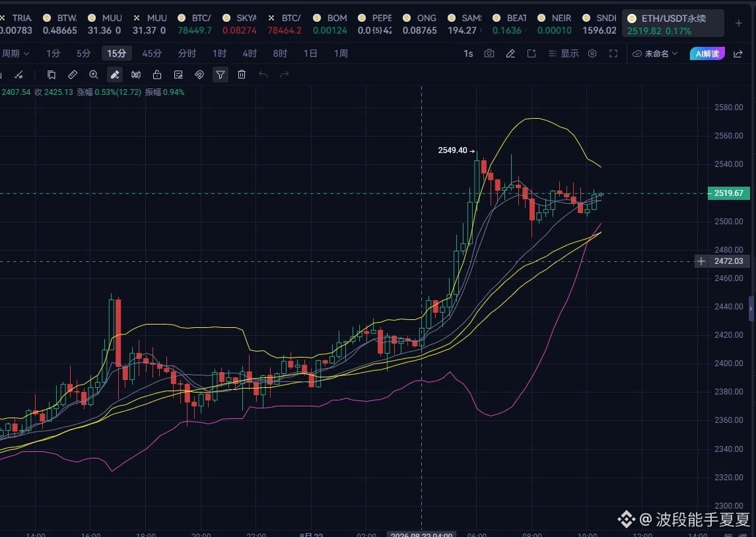
Task: Open the bookmark templates icon in drawing toolbar
Action: 51,75
